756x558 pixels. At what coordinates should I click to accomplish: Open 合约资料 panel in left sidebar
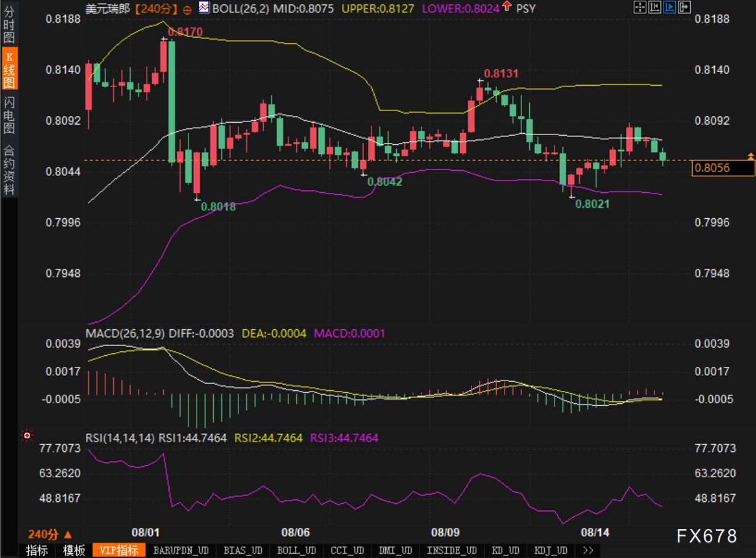9,169
